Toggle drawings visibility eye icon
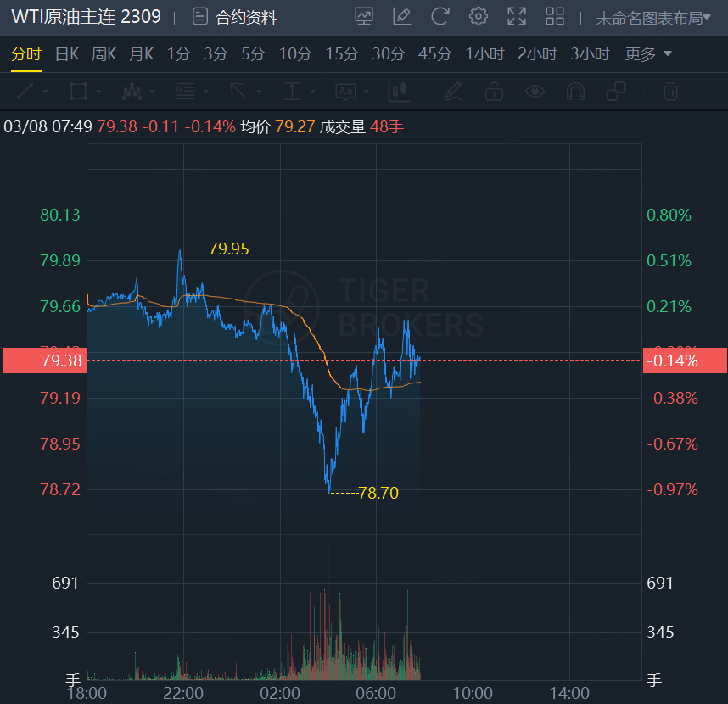The height and width of the screenshot is (704, 728). [x=535, y=92]
